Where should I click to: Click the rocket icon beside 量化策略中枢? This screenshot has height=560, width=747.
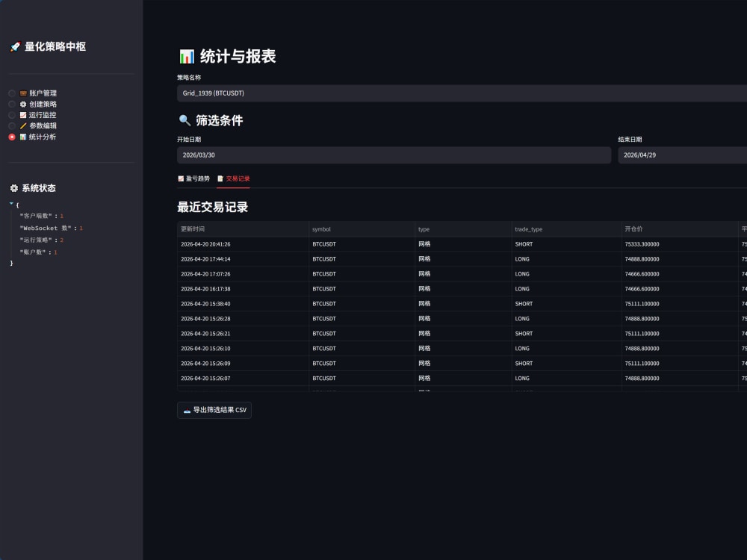15,46
